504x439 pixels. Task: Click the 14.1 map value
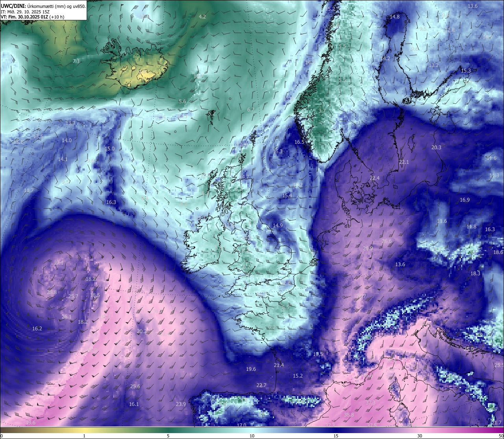pos(63,159)
